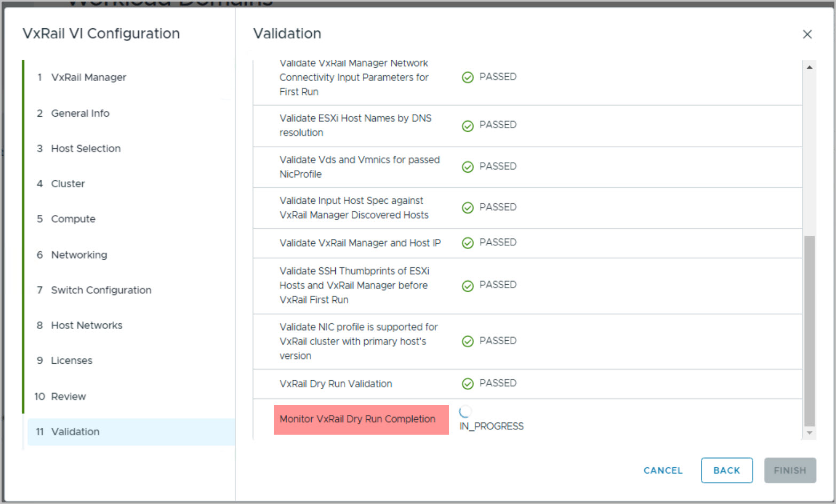
Task: Click the Finish button
Action: [x=790, y=470]
